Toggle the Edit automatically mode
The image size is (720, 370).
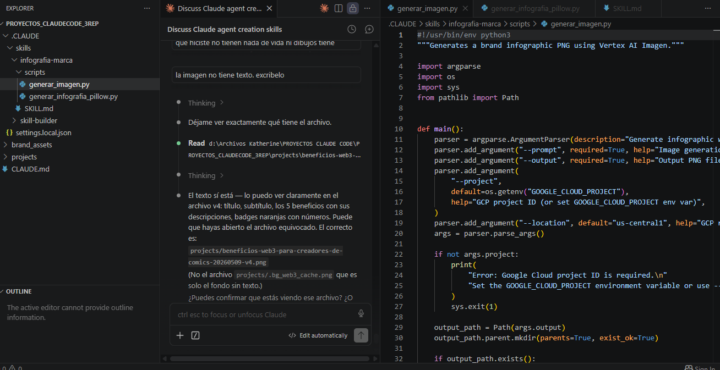click(x=318, y=336)
